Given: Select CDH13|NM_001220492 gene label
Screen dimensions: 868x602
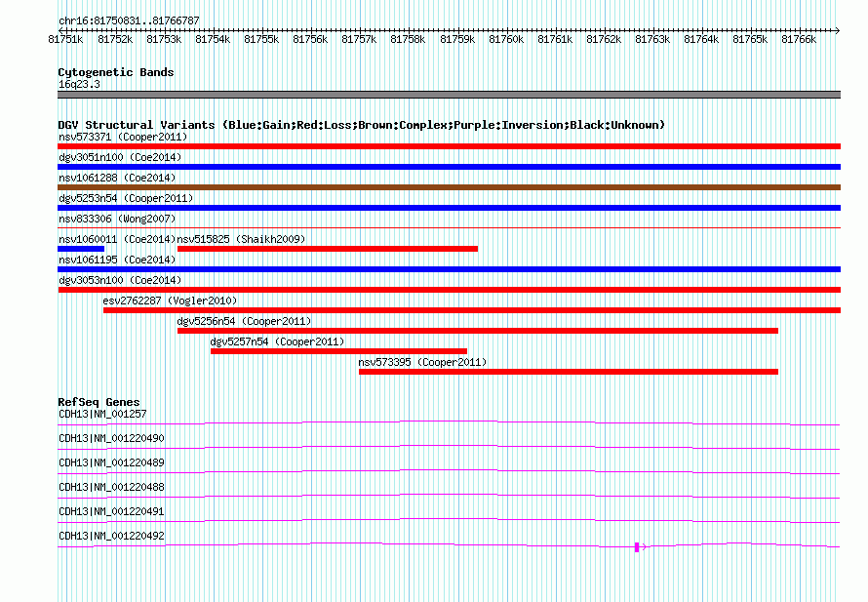Looking at the screenshot, I should (111, 536).
